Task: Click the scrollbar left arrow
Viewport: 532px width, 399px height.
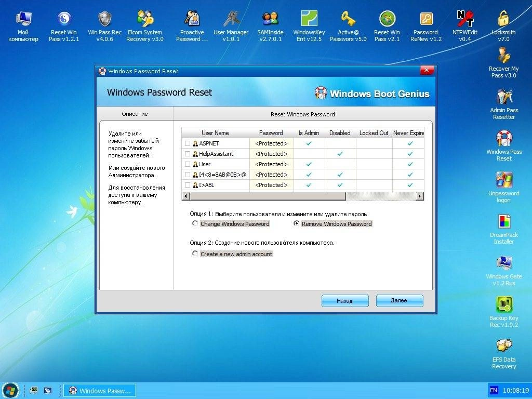Action: [185, 196]
